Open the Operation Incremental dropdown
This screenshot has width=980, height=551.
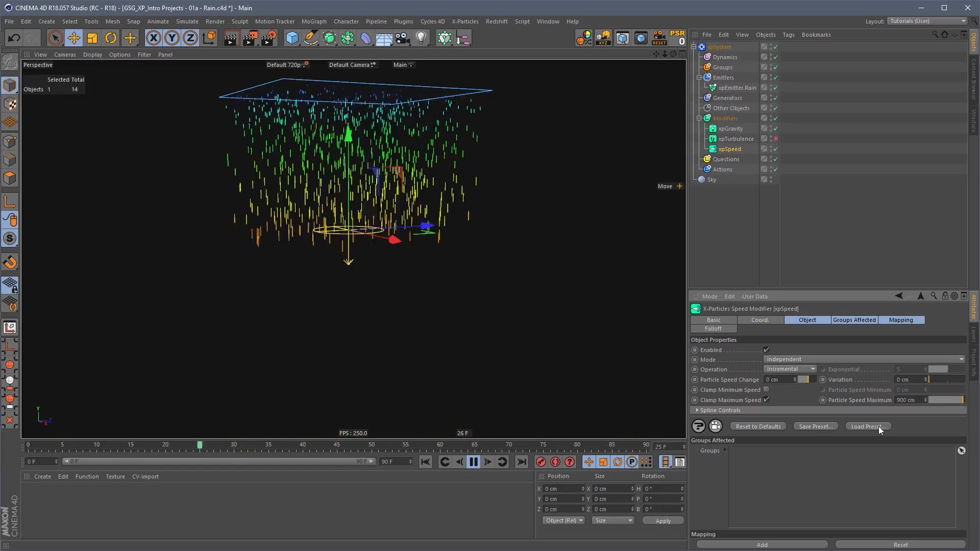[790, 369]
